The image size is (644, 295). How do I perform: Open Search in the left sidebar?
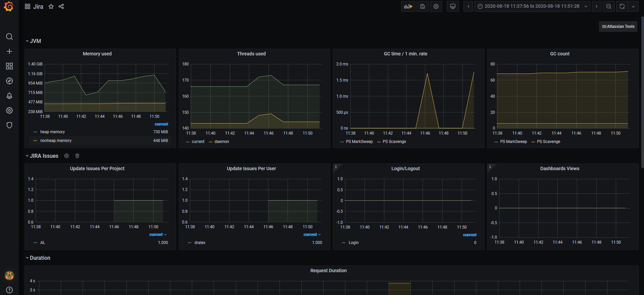pos(9,37)
